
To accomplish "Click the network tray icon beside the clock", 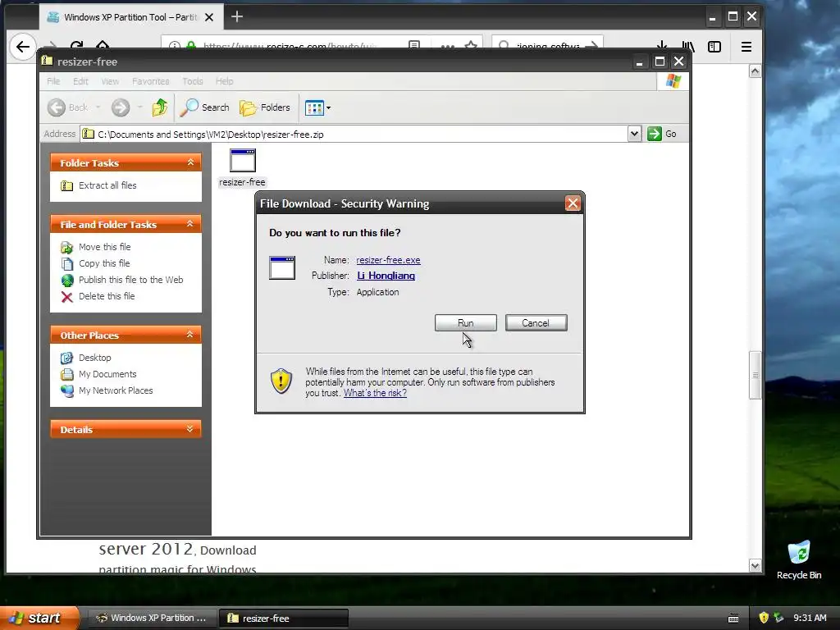I will (x=778, y=618).
